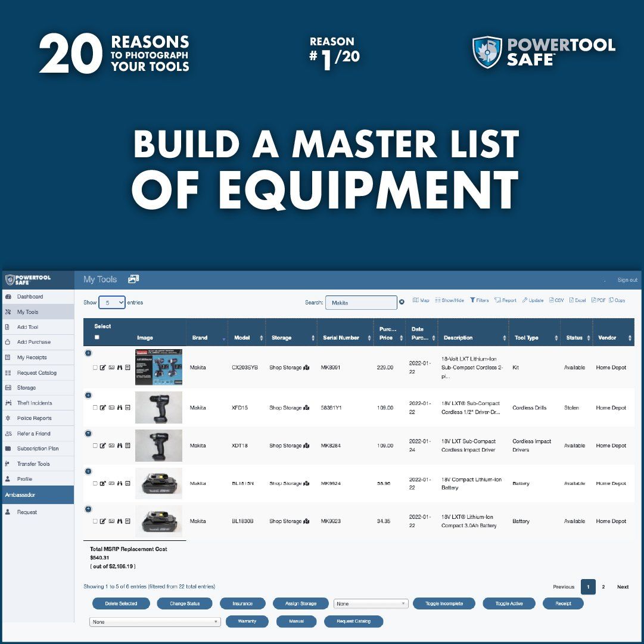The width and height of the screenshot is (644, 644).
Task: Export the table as CSV
Action: (x=556, y=300)
